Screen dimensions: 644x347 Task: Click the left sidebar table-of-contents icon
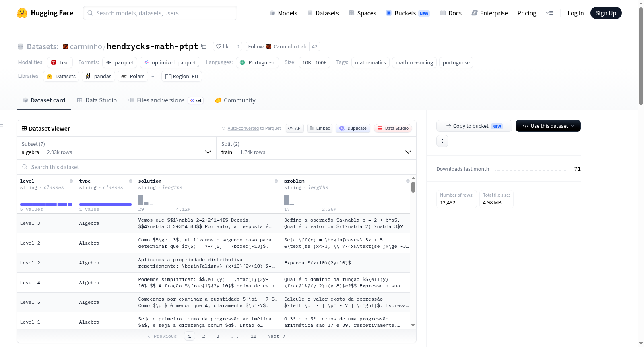[2, 125]
